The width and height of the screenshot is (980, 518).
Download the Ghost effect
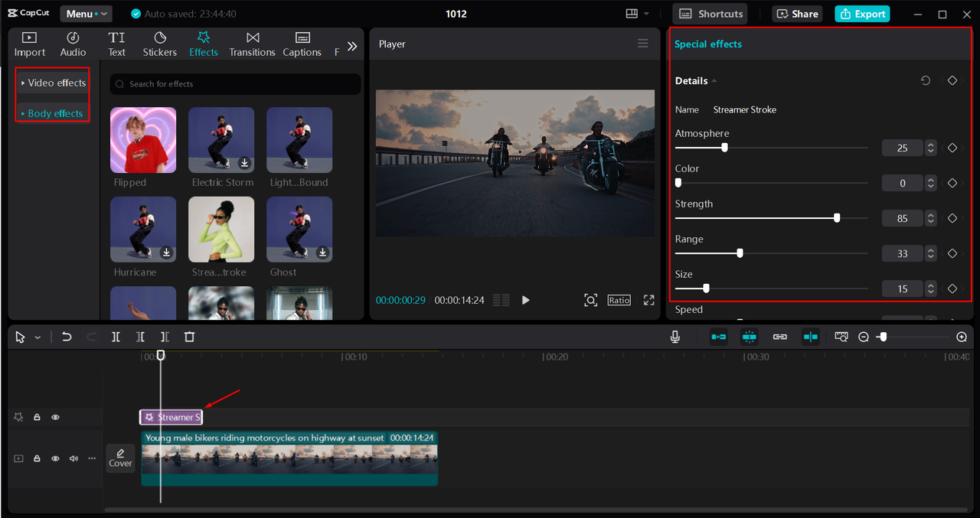[x=322, y=252]
